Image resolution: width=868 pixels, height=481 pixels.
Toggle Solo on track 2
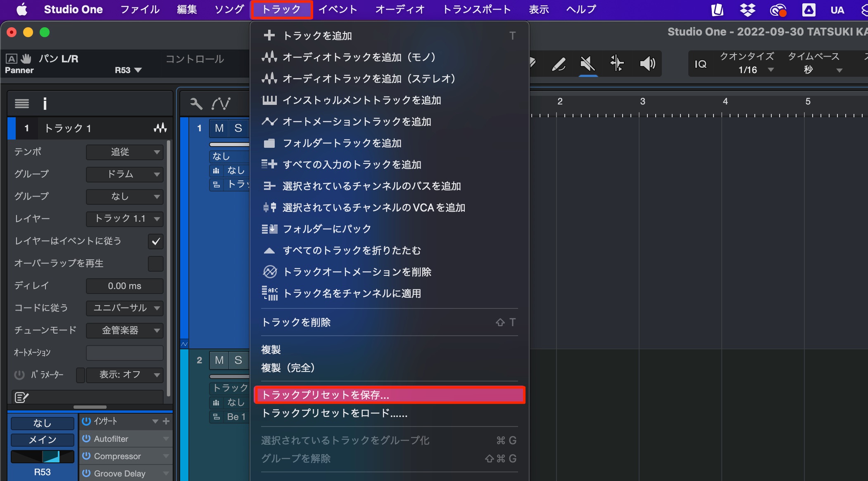click(x=238, y=360)
